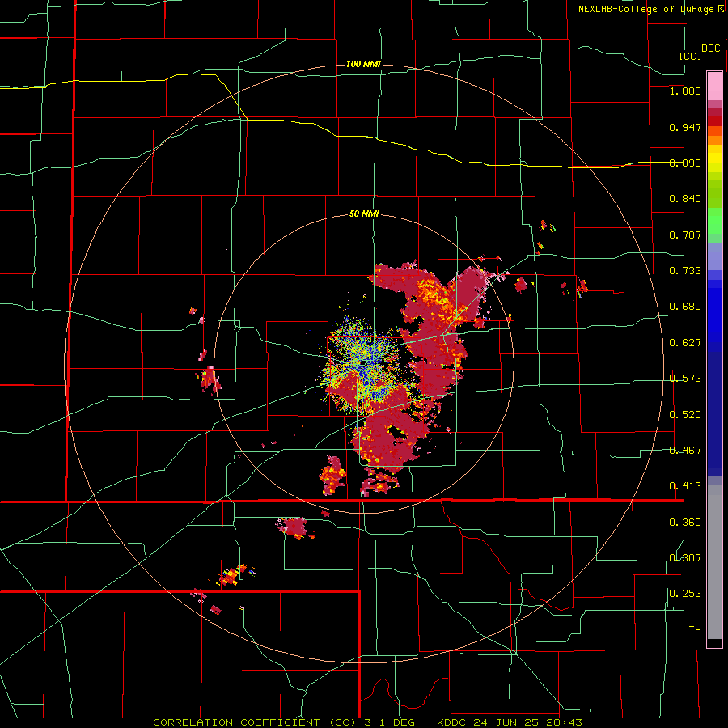Click the 0.253 scale value

click(x=685, y=594)
